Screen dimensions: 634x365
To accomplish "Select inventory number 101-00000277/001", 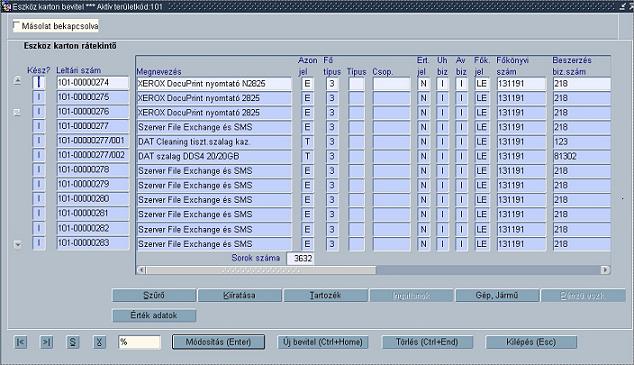I will click(93, 141).
